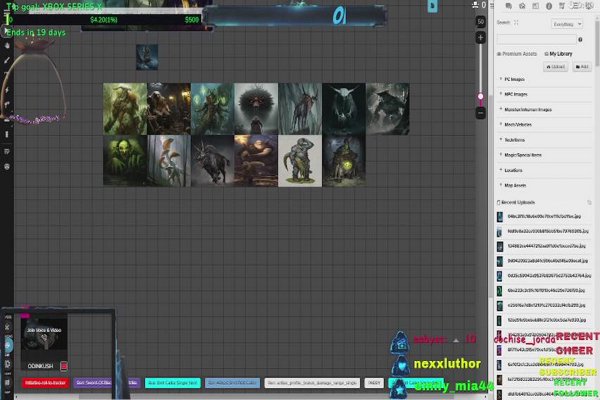Open the page toolbar flag icon

coord(432,6)
